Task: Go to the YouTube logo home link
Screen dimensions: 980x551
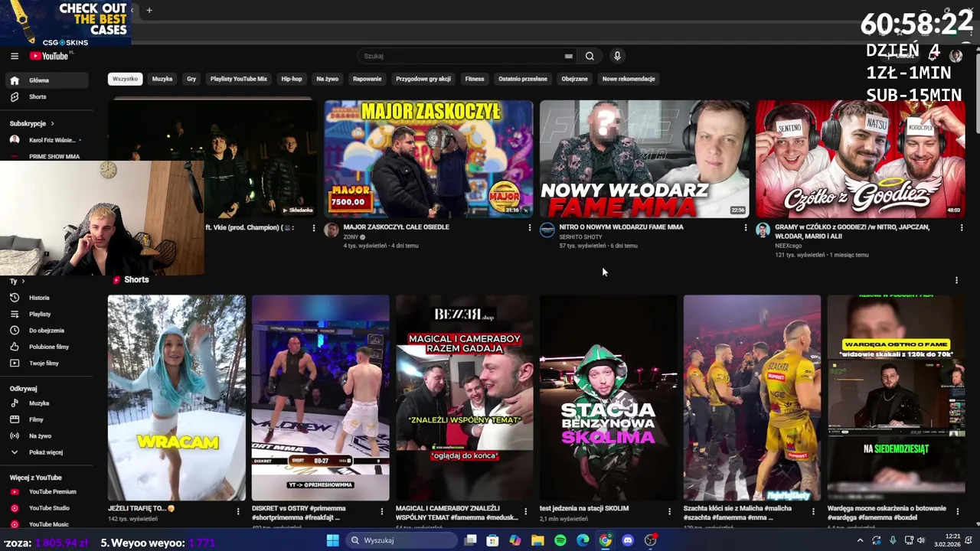Action: [49, 56]
